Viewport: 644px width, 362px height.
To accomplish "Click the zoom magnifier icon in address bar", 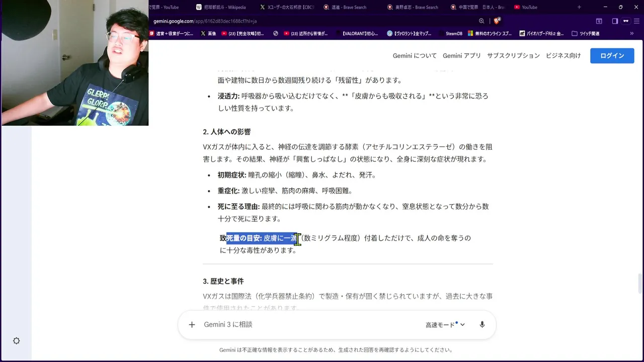I will (x=481, y=21).
